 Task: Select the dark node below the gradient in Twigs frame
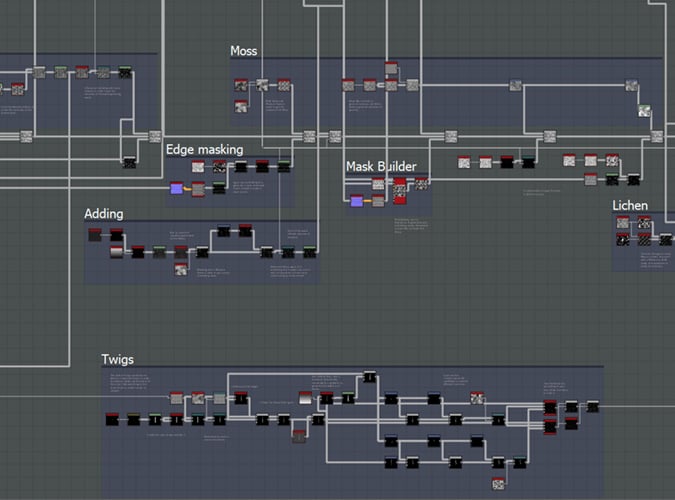click(299, 436)
